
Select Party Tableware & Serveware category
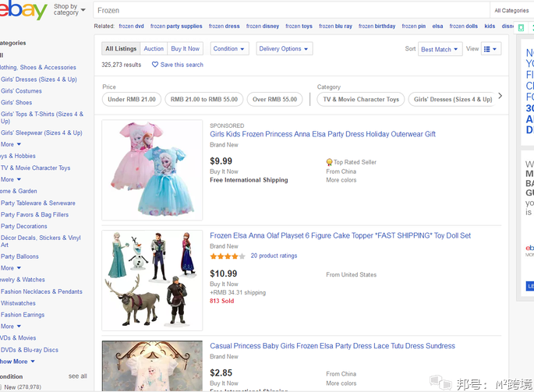(x=37, y=203)
